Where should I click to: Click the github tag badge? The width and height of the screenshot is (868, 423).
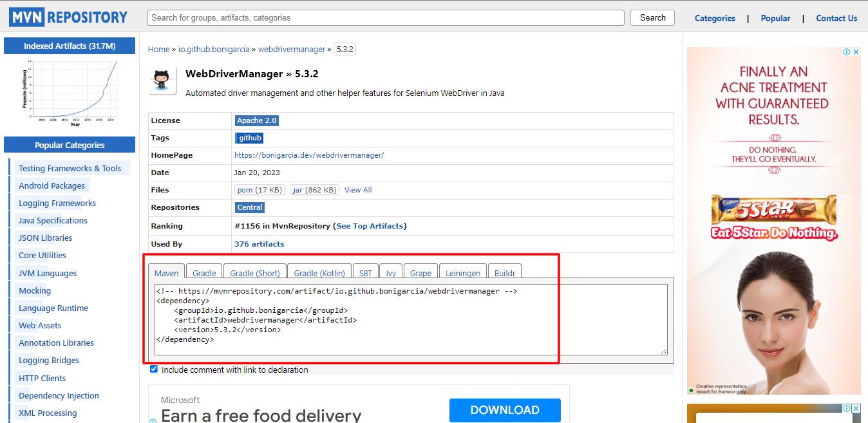(x=250, y=138)
